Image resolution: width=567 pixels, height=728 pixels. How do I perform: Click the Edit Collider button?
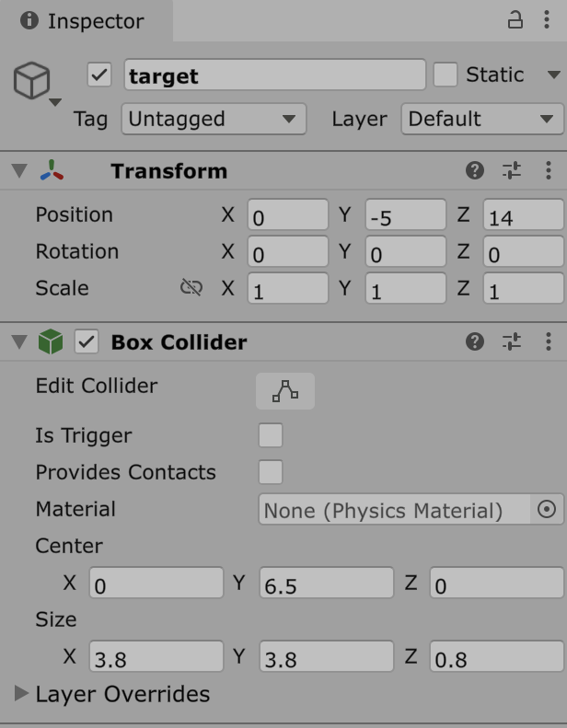(x=285, y=391)
